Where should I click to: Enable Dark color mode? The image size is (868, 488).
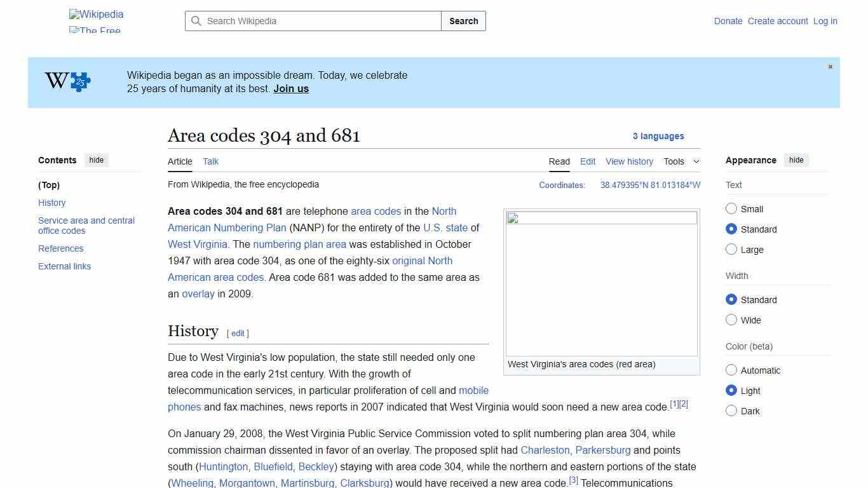tap(731, 411)
